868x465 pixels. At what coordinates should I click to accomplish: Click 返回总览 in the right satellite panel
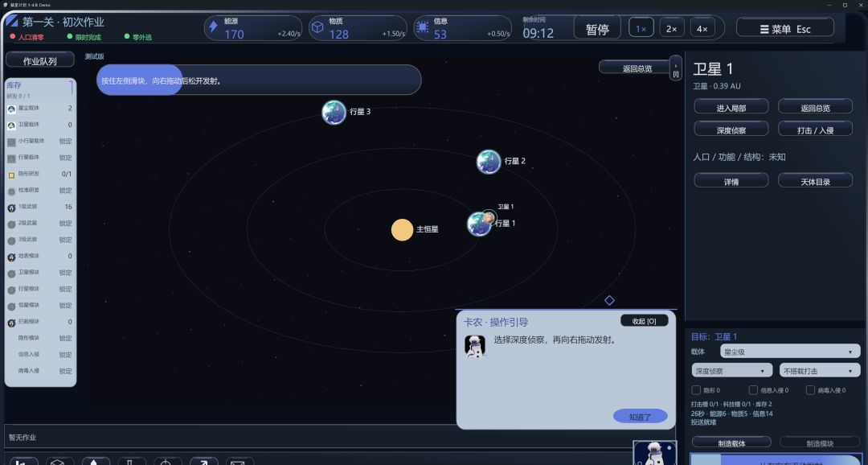(816, 108)
